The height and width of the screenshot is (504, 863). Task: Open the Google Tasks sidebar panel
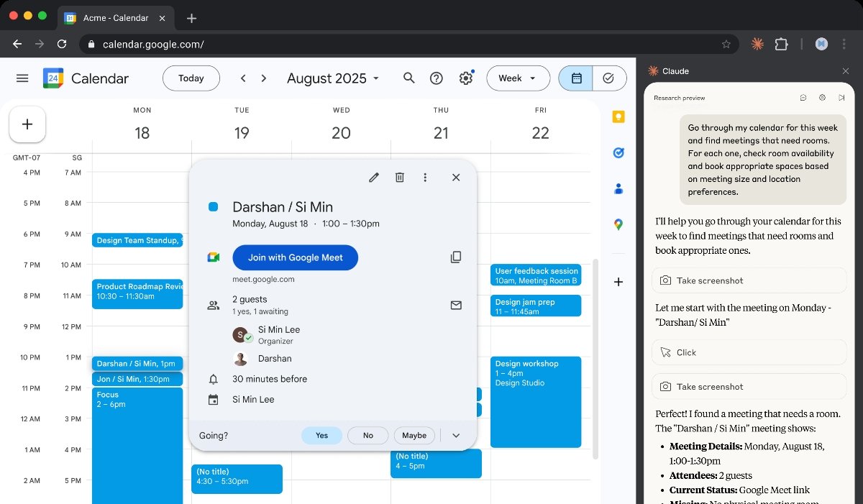click(x=618, y=152)
